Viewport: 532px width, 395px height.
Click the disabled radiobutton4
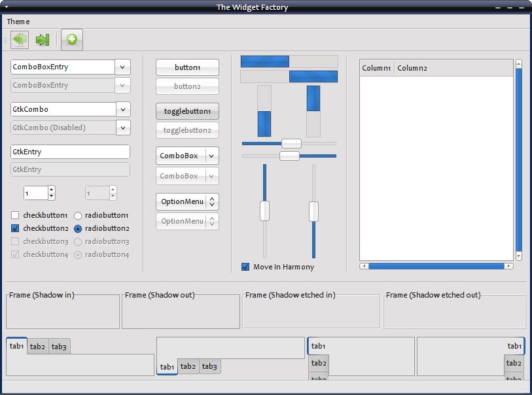click(x=78, y=255)
